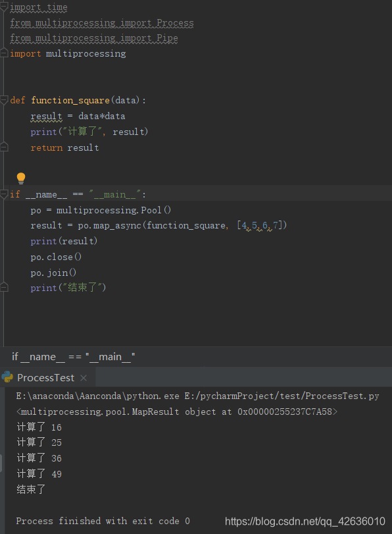Click the fold-end marker beside import multiprocessing
The height and width of the screenshot is (534, 392).
(x=4, y=53)
